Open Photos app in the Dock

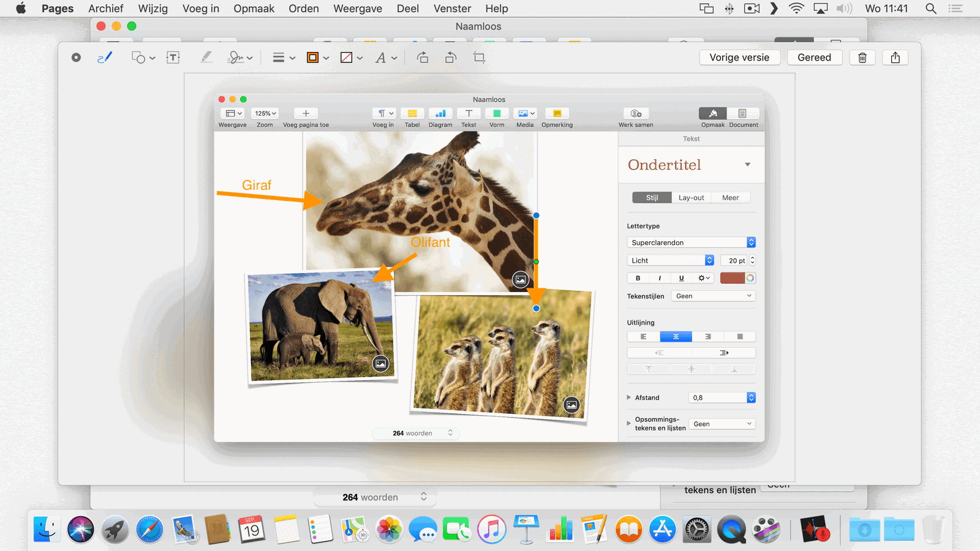[x=389, y=530]
